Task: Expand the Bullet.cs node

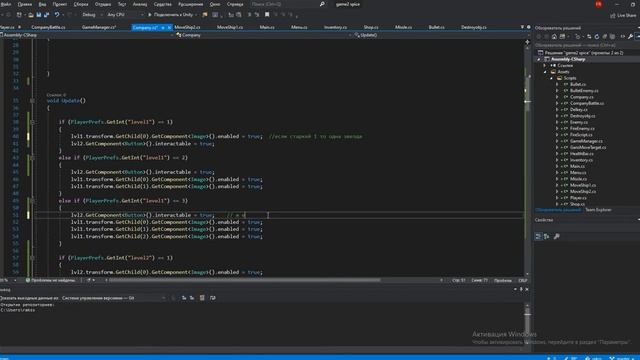Action: pos(557,84)
